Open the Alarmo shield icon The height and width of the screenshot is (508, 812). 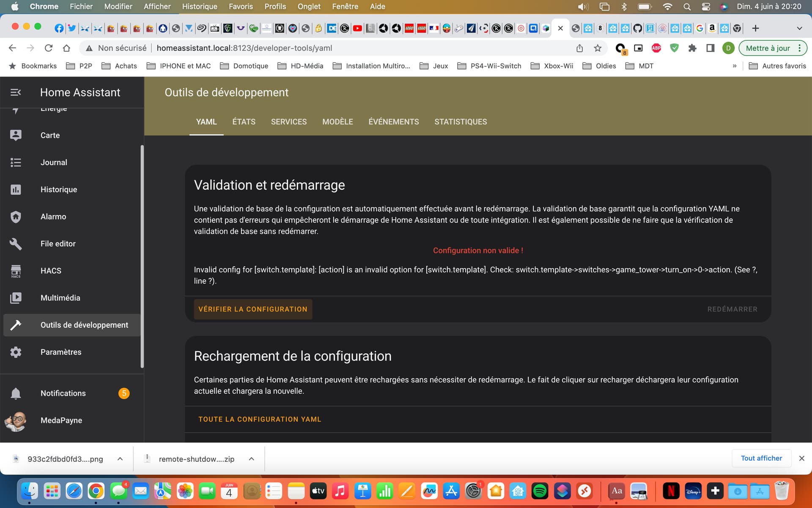(x=16, y=216)
